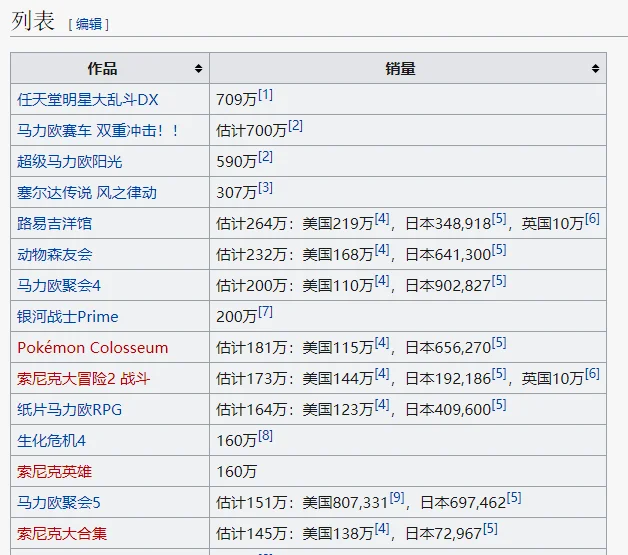Click citation [4] in 动物森友会 row
This screenshot has height=555, width=628.
pyautogui.click(x=382, y=250)
